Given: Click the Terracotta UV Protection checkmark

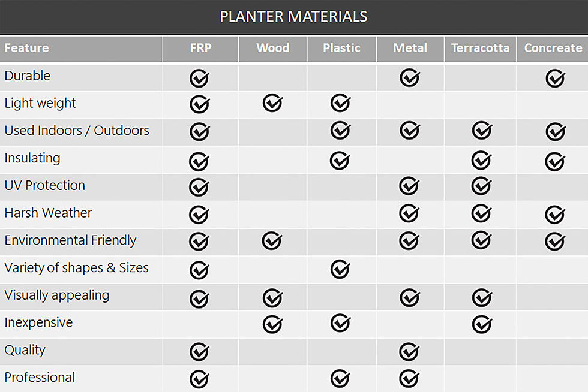Looking at the screenshot, I should (481, 186).
